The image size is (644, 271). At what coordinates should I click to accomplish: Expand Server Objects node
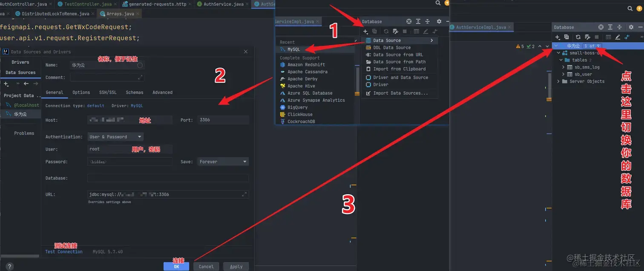pos(558,81)
